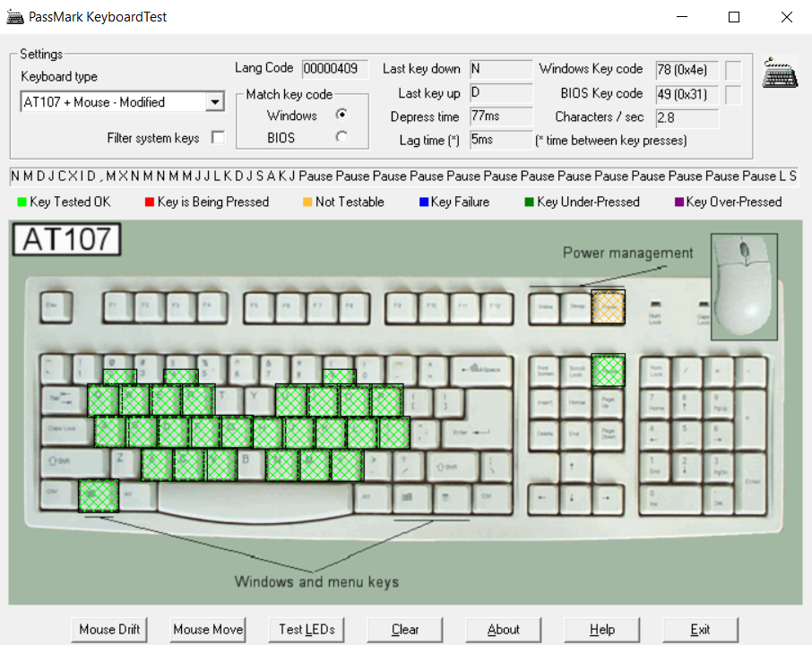This screenshot has height=645, width=812.
Task: Click the F12 key on the keyboard image
Action: click(x=497, y=307)
